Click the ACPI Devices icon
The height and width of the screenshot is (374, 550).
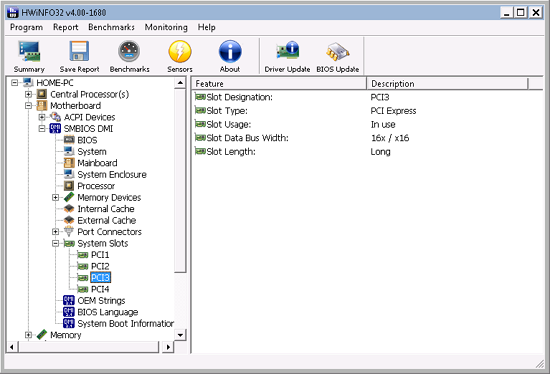pos(55,117)
